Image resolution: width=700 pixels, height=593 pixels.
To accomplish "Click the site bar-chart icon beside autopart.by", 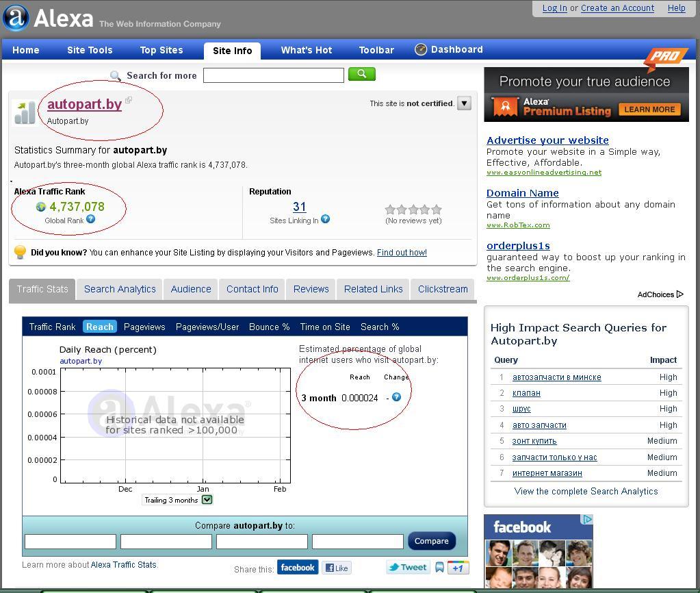I will 24,112.
